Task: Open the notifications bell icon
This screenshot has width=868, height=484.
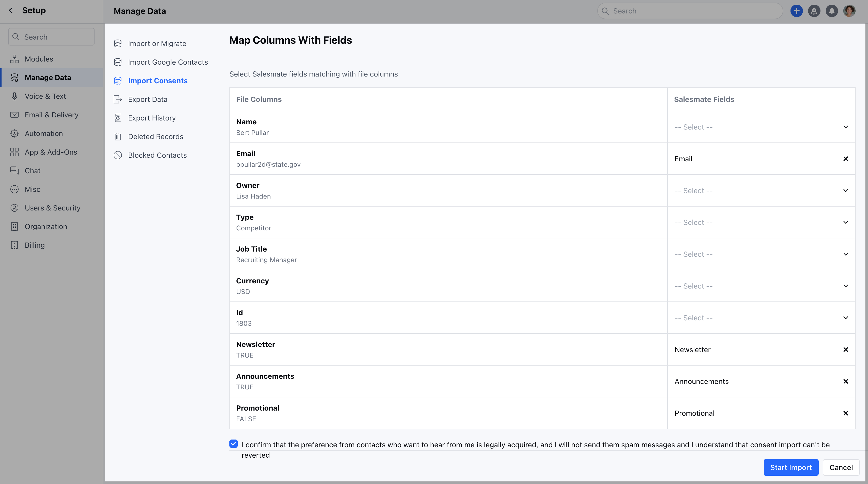Action: click(x=832, y=11)
